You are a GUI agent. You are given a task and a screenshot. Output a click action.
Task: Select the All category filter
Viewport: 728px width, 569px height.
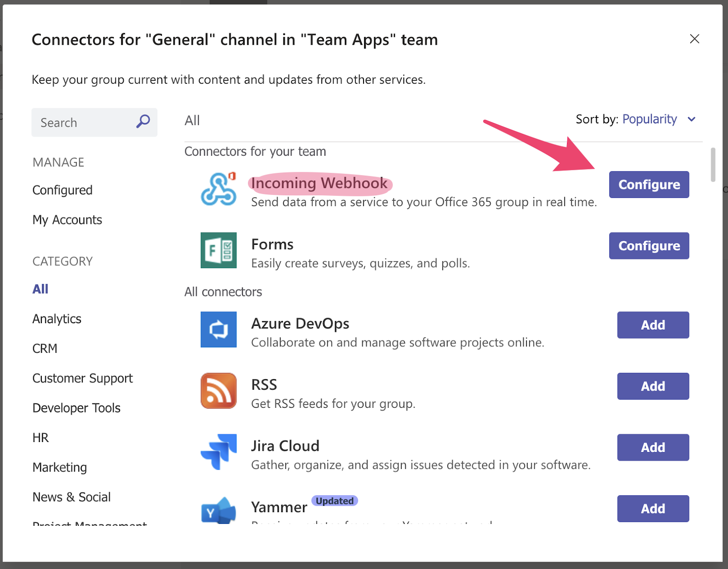(x=40, y=289)
